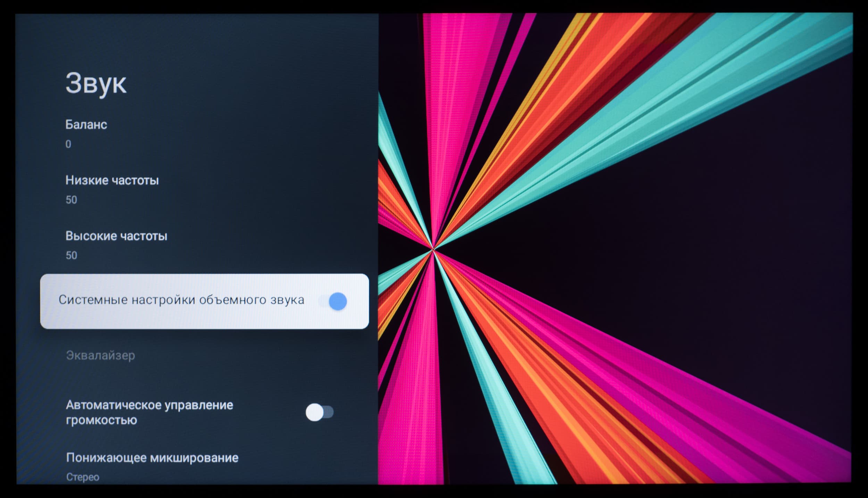Click the center point where colored rays converge
Viewport: 868px width, 498px height.
[x=433, y=250]
